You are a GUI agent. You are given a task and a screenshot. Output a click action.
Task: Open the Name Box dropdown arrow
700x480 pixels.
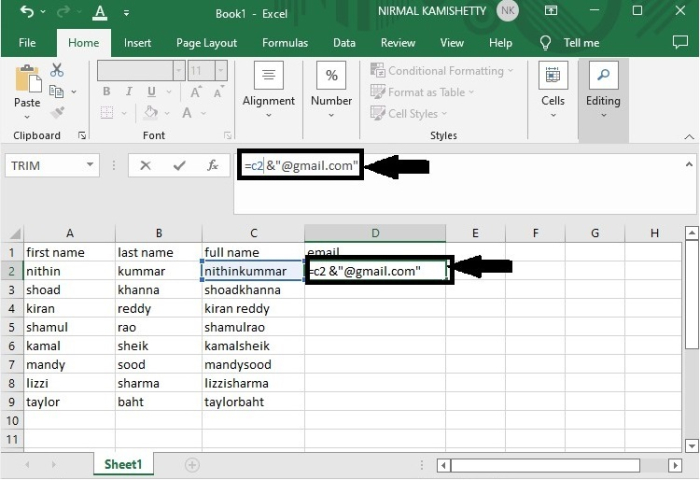(x=90, y=165)
